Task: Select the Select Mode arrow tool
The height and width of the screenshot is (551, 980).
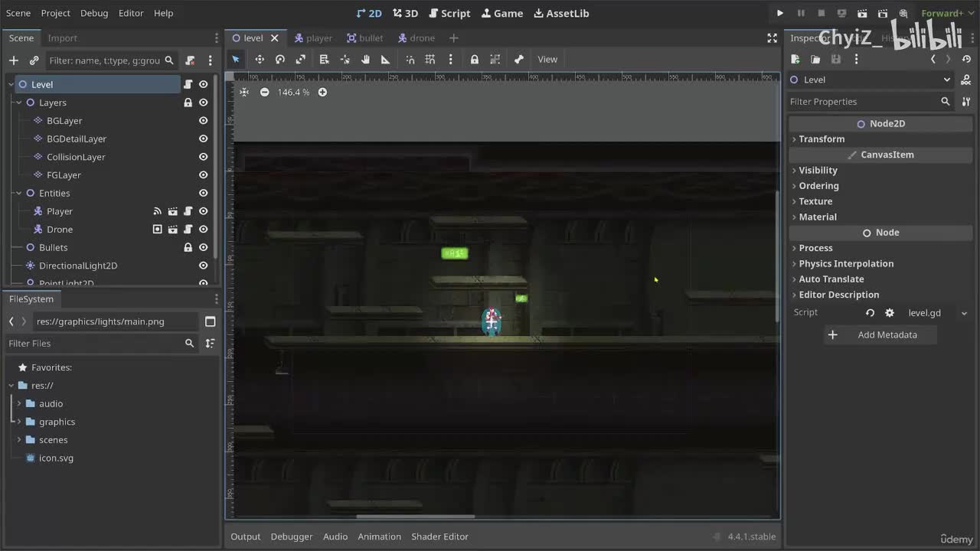Action: (x=236, y=59)
